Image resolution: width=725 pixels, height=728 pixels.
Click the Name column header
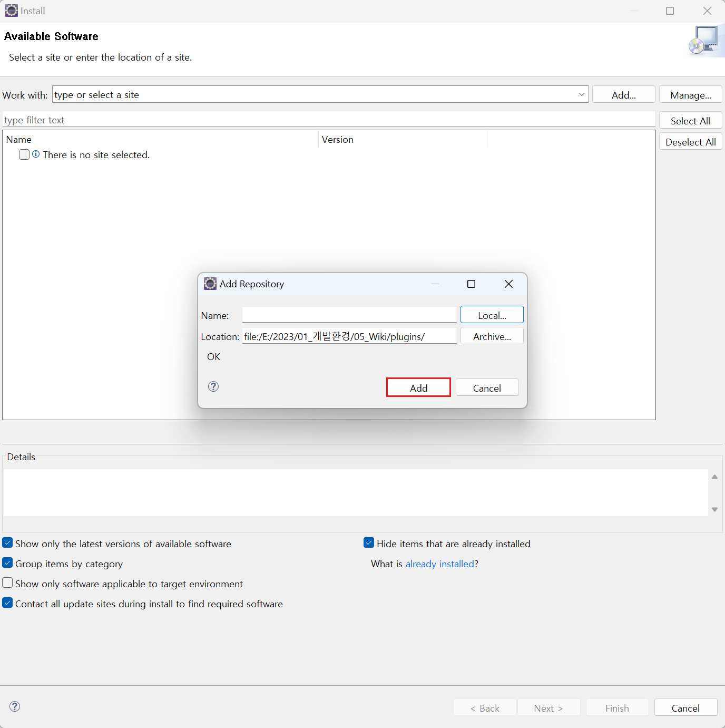[19, 140]
